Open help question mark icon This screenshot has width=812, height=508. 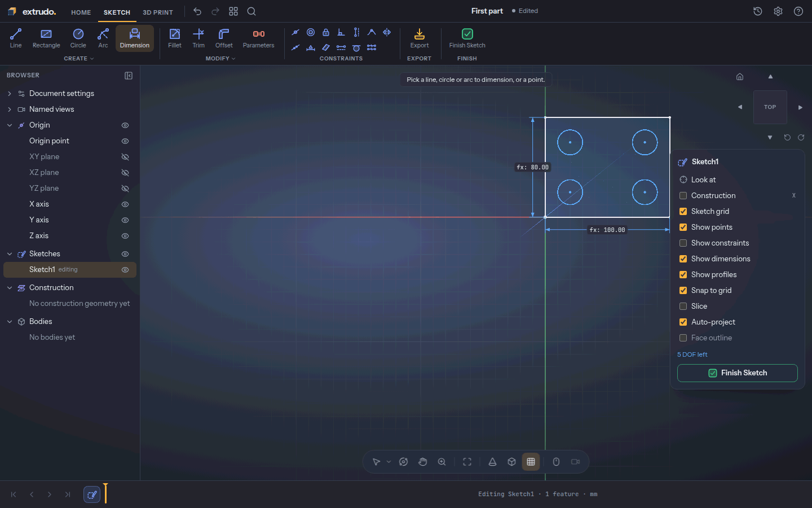click(798, 11)
